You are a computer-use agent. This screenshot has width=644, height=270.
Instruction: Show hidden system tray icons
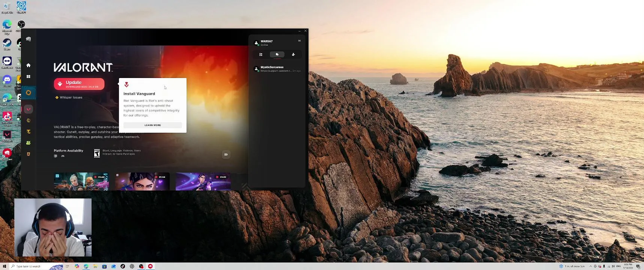(x=590, y=266)
